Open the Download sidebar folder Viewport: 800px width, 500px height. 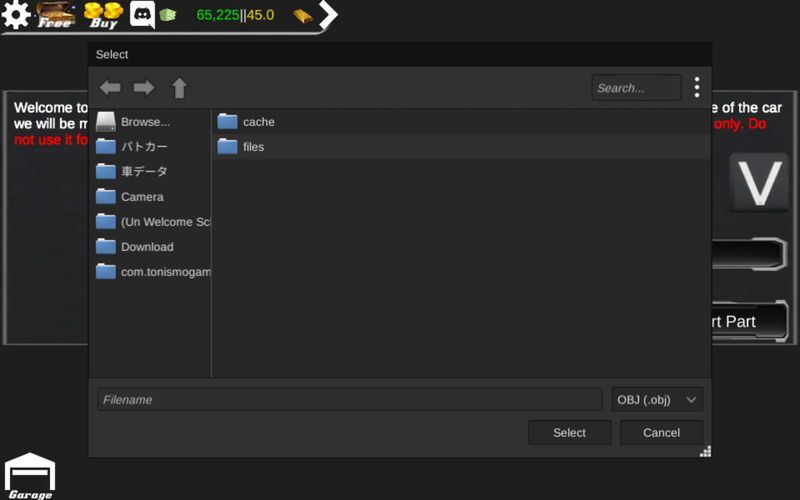(x=147, y=247)
